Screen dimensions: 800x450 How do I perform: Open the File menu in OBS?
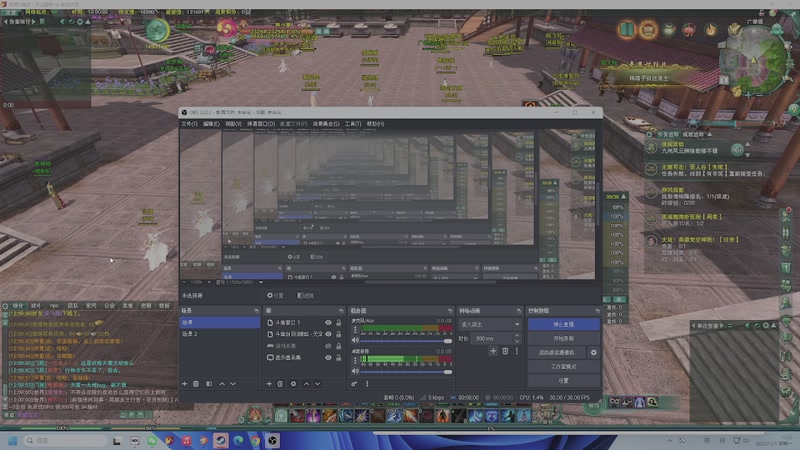pos(189,124)
